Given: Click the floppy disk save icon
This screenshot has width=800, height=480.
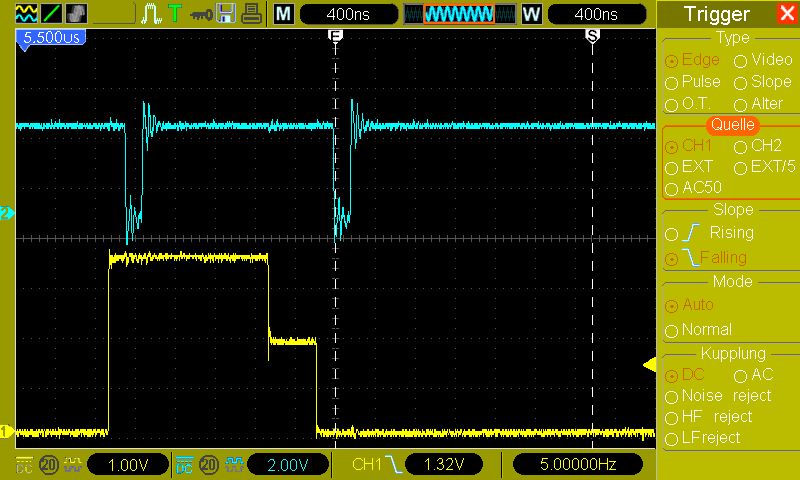Looking at the screenshot, I should point(226,14).
